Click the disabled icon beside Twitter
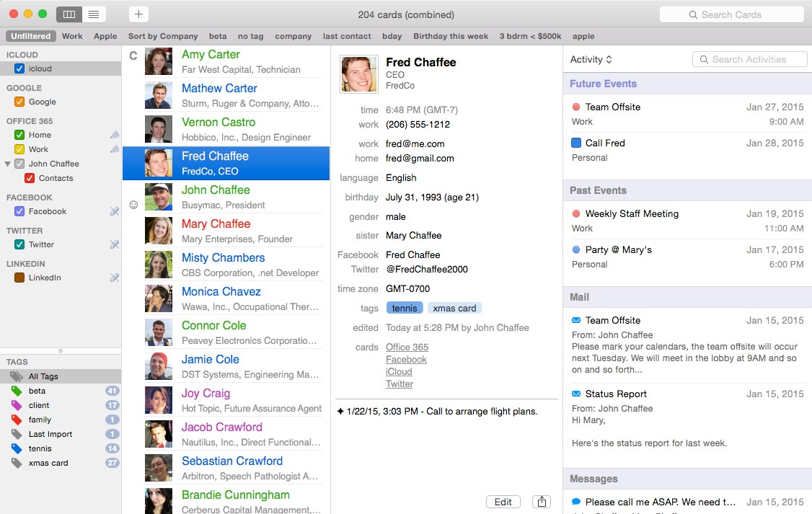The width and height of the screenshot is (812, 514). 115,244
